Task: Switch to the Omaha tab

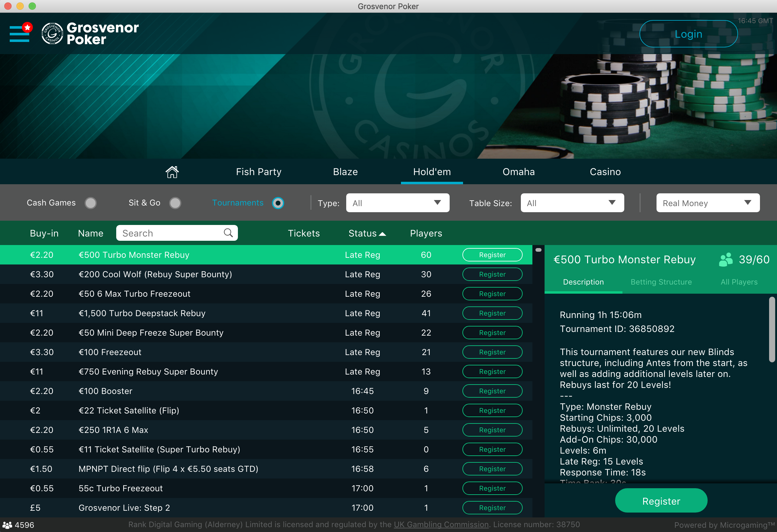Action: [518, 172]
